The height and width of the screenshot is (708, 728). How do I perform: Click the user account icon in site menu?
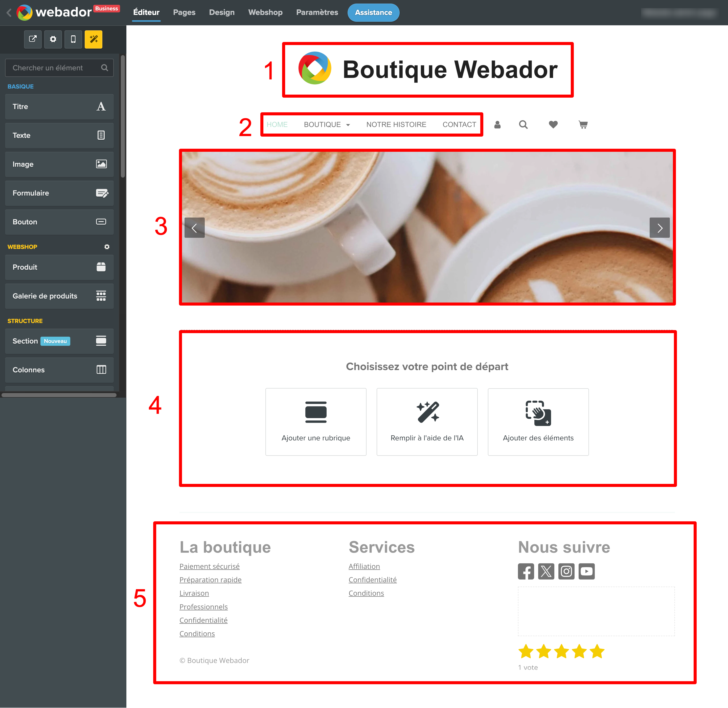pyautogui.click(x=497, y=124)
